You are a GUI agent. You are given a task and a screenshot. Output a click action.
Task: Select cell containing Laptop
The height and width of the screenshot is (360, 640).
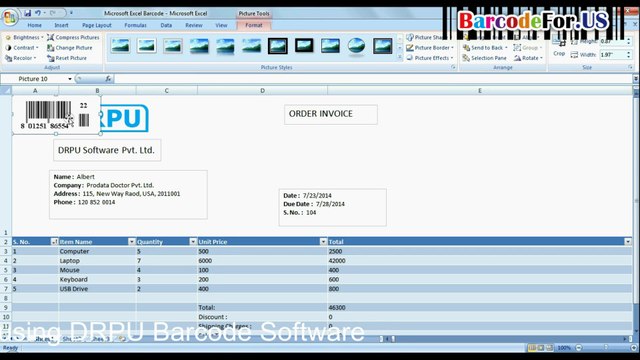(97, 260)
